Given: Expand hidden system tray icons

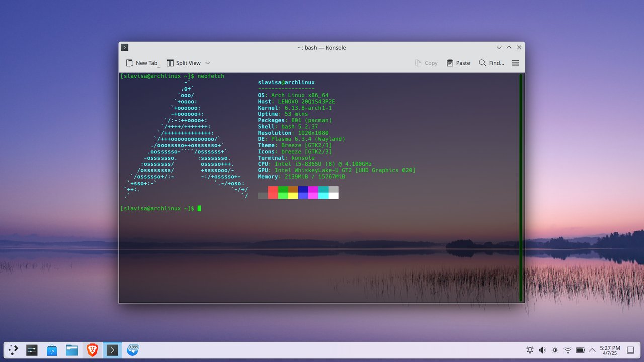Looking at the screenshot, I should click(x=592, y=350).
